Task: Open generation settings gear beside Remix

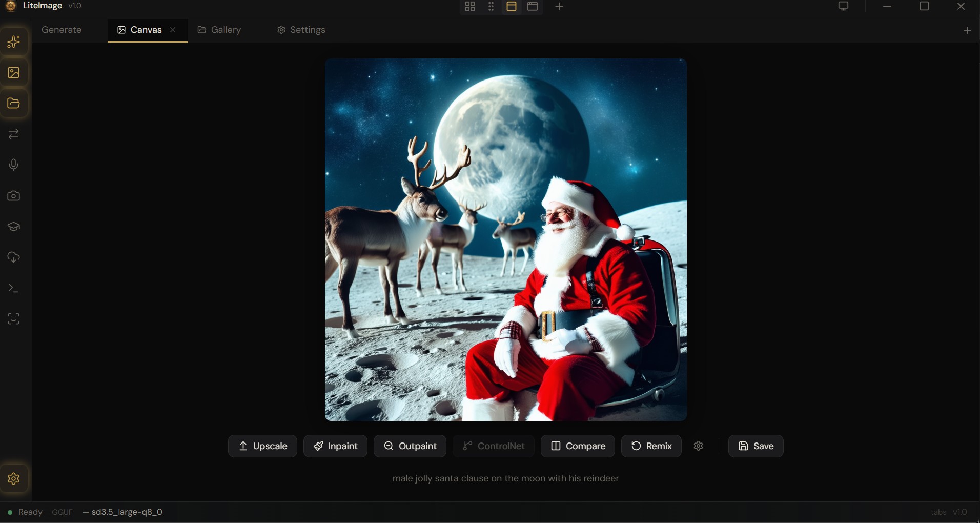Action: [699, 446]
